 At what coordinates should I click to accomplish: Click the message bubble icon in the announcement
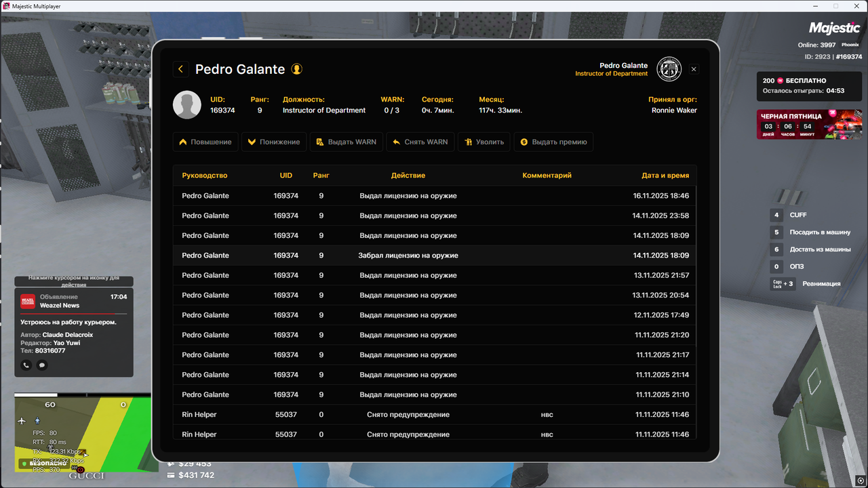point(42,365)
